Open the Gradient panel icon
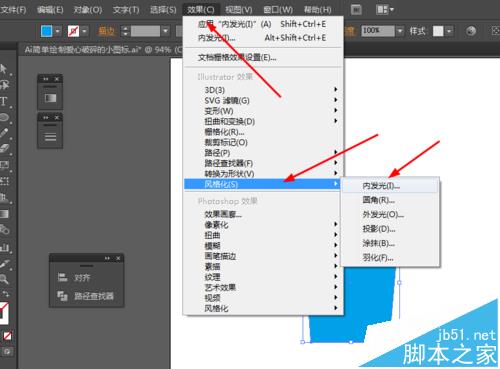The height and width of the screenshot is (369, 500). pyautogui.click(x=50, y=98)
